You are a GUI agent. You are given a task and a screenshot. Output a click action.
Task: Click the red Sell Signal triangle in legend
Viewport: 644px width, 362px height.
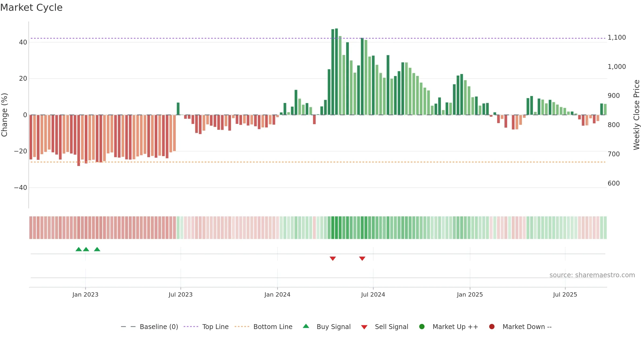pos(364,327)
